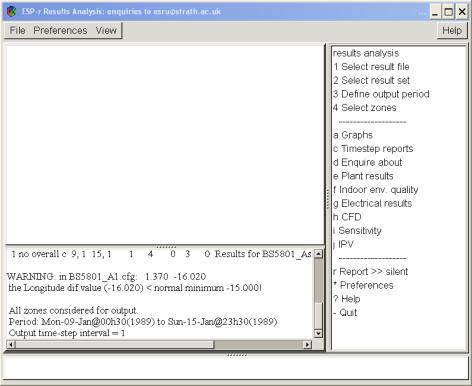The height and width of the screenshot is (386, 472).
Task: Open 'f Indoor env. quality' entry
Action: tap(375, 190)
